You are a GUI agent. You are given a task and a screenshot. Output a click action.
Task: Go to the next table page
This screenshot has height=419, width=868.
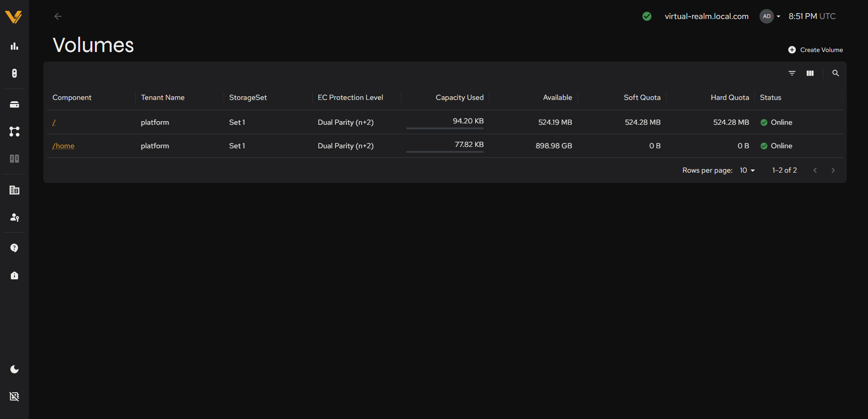pyautogui.click(x=833, y=170)
